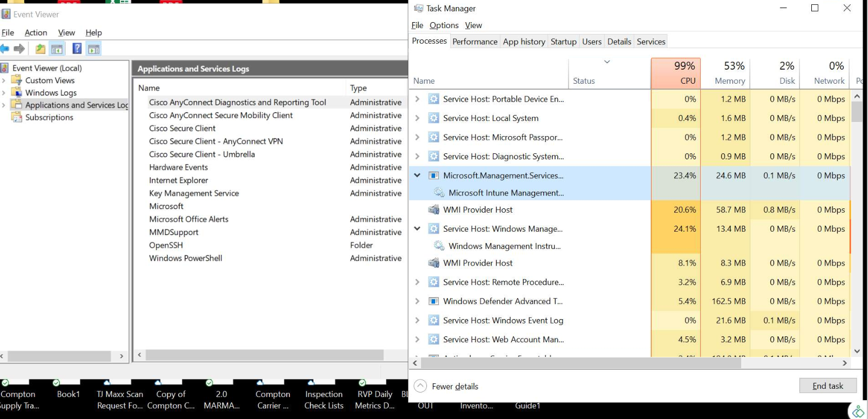This screenshot has width=868, height=419.
Task: Open Inspection Check Lists desktop shortcut
Action: [324, 400]
